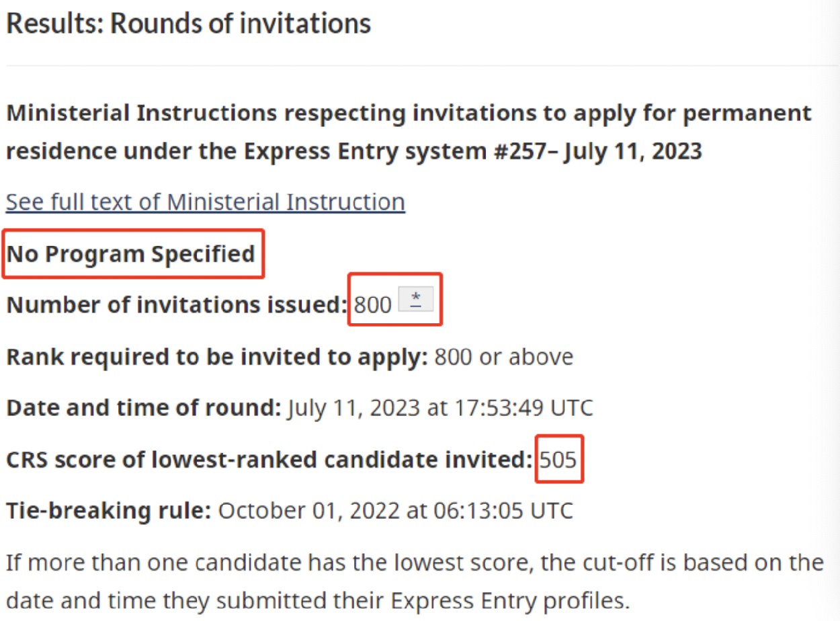This screenshot has height=621, width=840.
Task: Click the 'Tie-breaking rule' label
Action: [x=109, y=511]
